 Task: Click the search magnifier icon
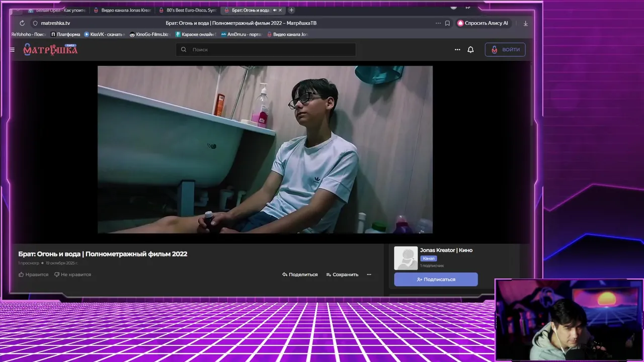tap(184, 50)
